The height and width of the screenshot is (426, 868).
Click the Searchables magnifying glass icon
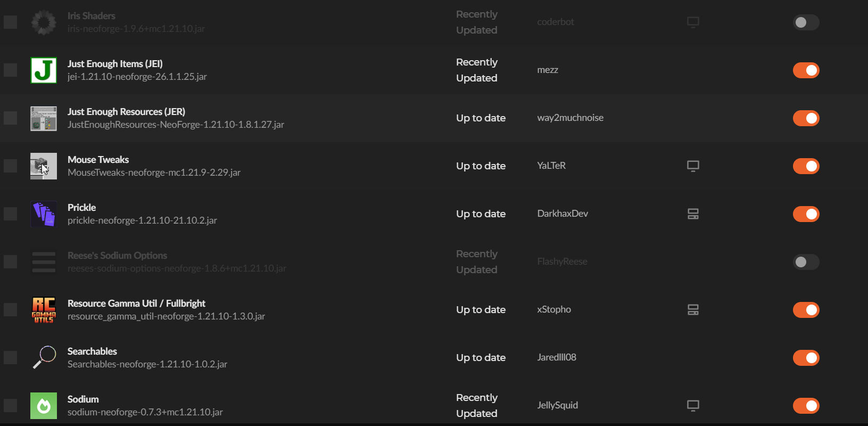(44, 358)
